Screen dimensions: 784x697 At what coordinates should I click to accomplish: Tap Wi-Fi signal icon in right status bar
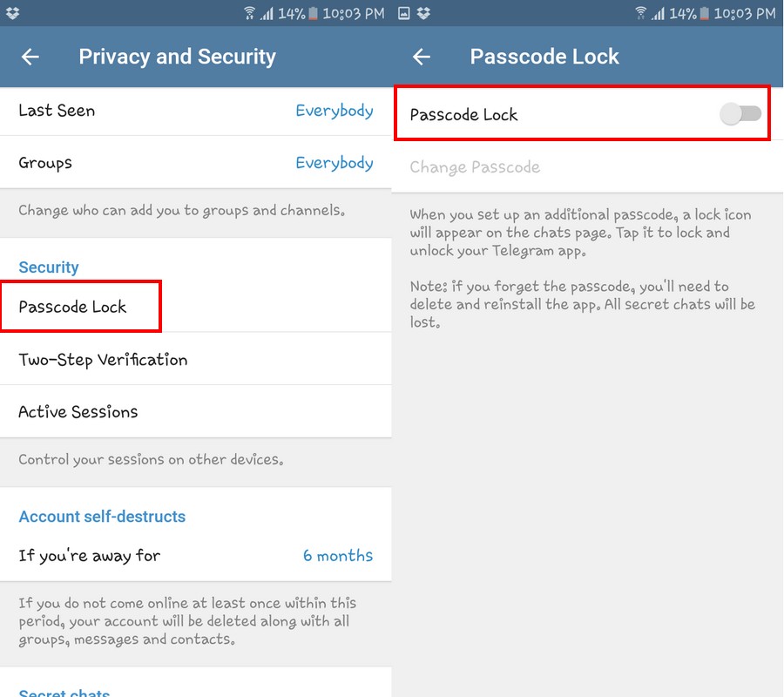[x=640, y=13]
